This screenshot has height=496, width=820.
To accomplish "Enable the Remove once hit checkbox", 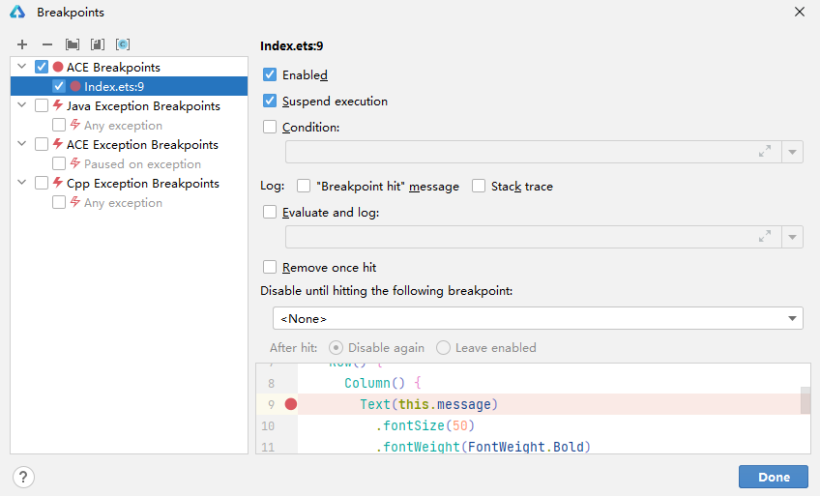I will tap(270, 267).
